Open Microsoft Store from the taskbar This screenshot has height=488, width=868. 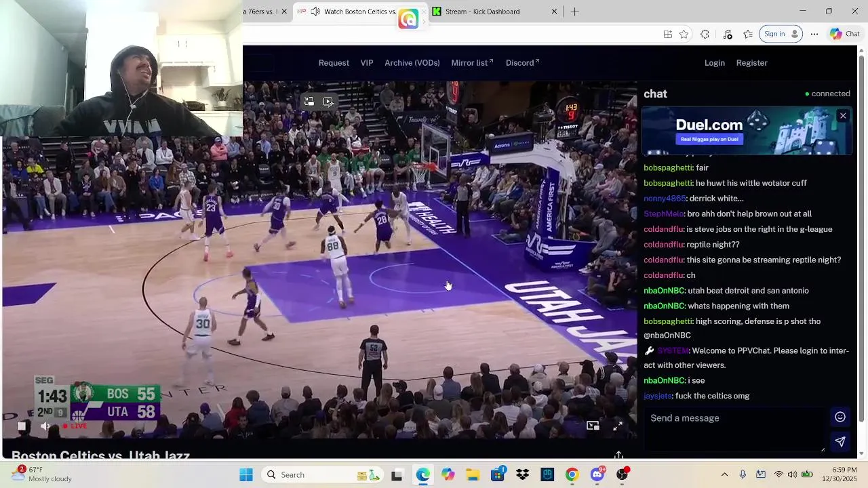coord(498,474)
